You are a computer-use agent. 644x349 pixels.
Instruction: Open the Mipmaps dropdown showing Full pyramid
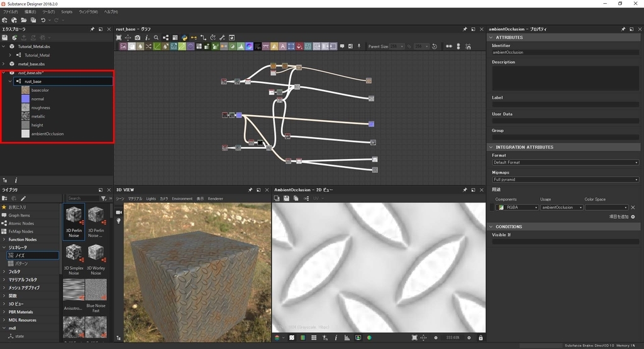(x=565, y=180)
